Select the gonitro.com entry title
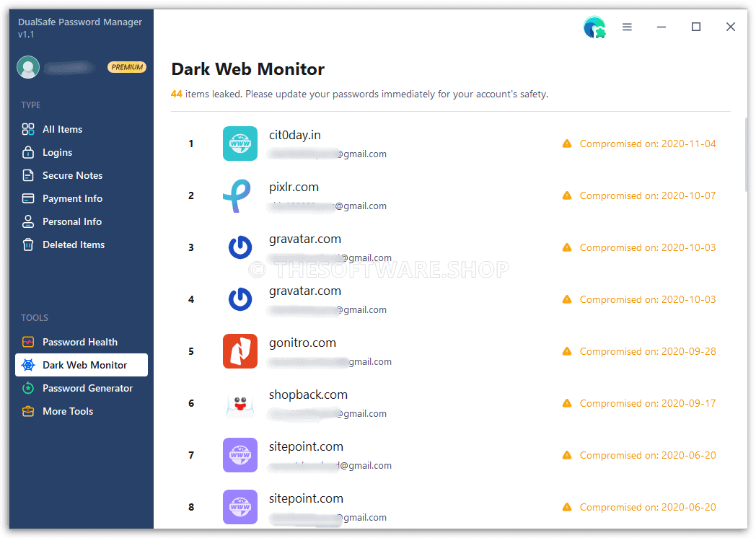Image resolution: width=756 pixels, height=538 pixels. [x=303, y=343]
